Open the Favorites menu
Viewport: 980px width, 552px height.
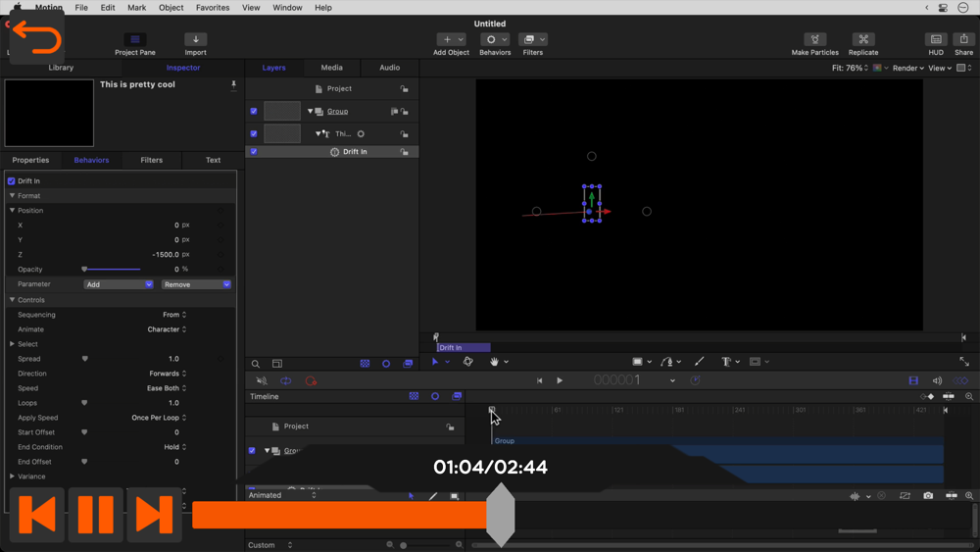(x=213, y=8)
